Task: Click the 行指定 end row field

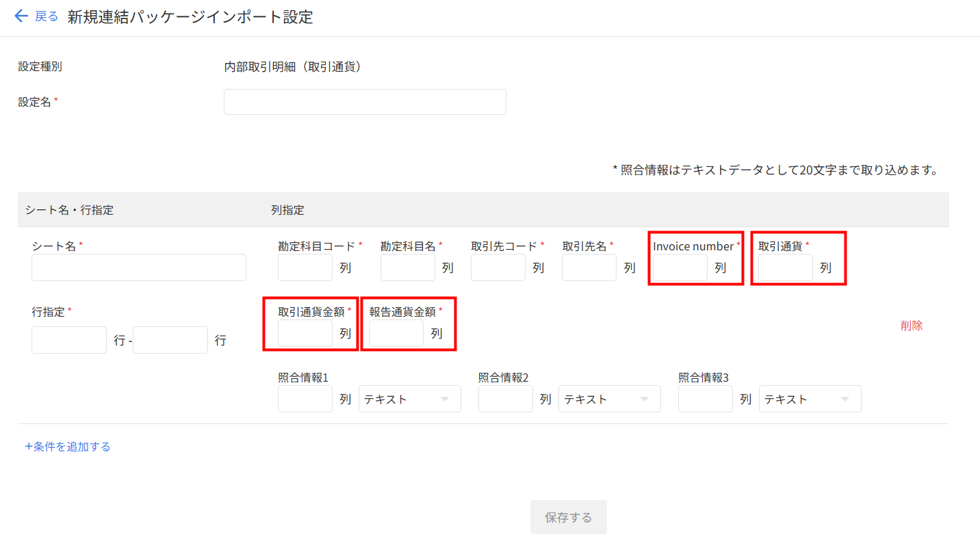Action: click(170, 340)
